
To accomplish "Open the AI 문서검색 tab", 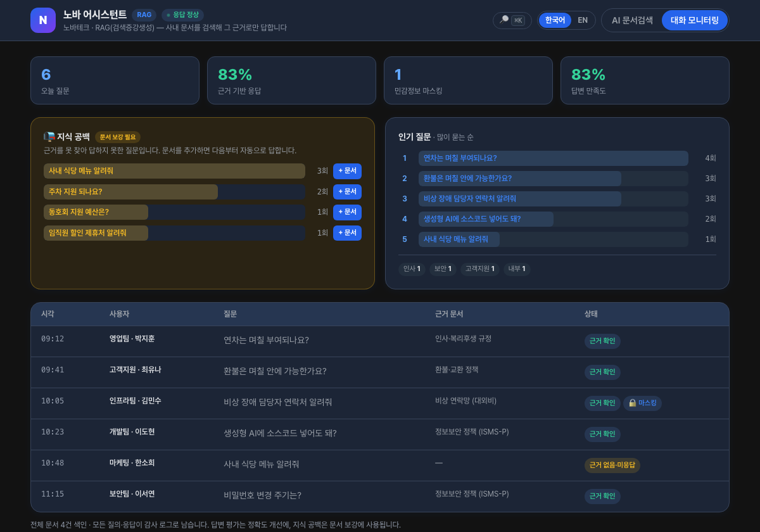I will [x=632, y=20].
